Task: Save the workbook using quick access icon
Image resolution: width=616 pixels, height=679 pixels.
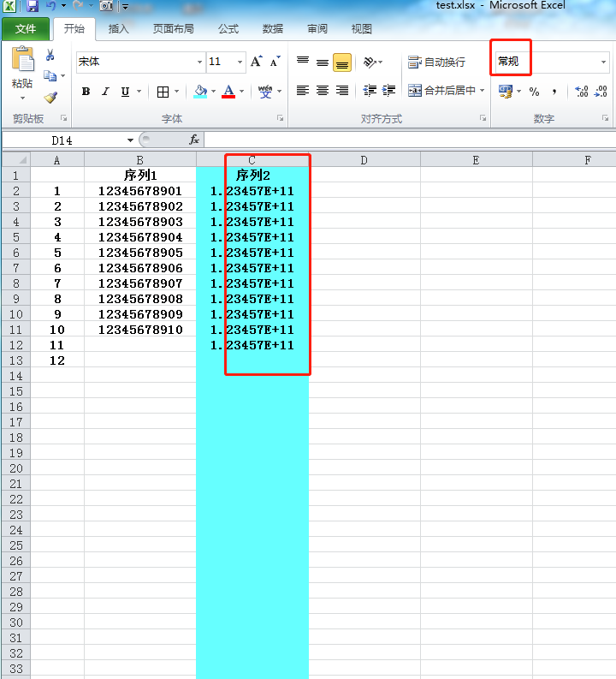Action: pyautogui.click(x=32, y=6)
